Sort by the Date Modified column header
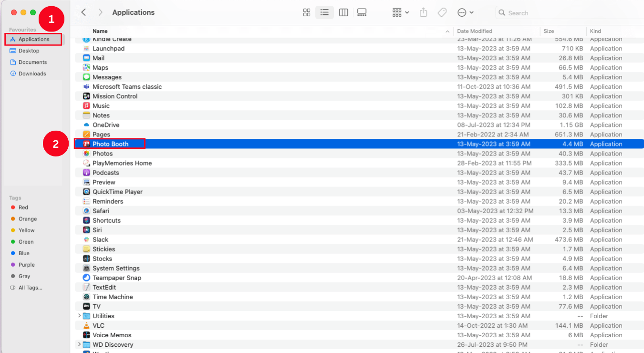644x353 pixels. (x=475, y=31)
